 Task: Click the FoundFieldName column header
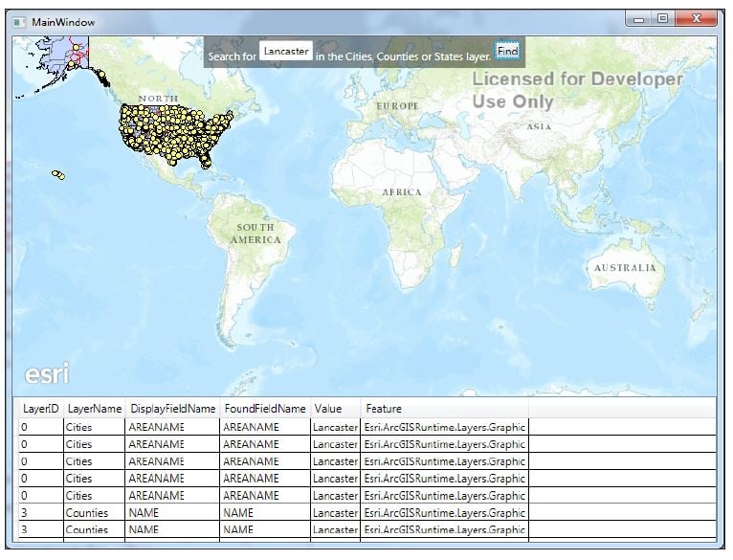pos(265,409)
